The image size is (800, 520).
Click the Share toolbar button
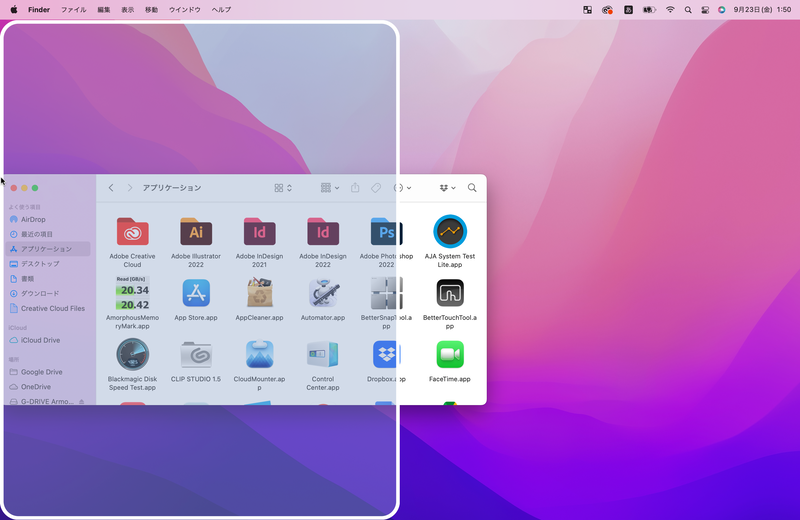[x=355, y=188]
